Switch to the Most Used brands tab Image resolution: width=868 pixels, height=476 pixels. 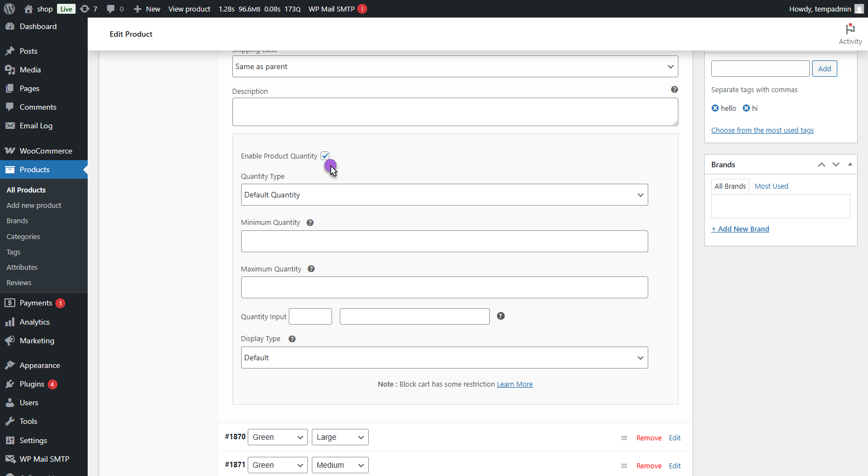pos(771,186)
